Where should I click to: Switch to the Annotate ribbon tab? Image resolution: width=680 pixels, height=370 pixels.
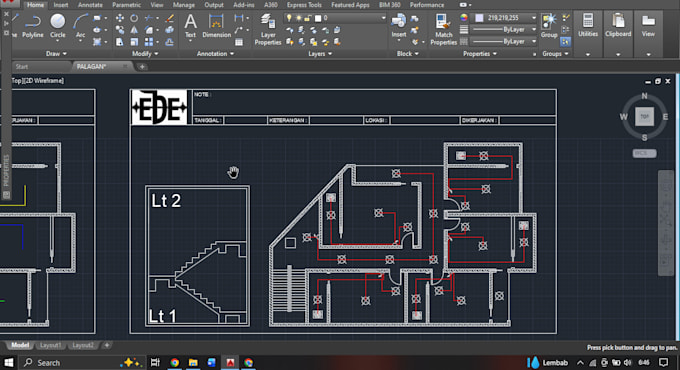(x=90, y=5)
